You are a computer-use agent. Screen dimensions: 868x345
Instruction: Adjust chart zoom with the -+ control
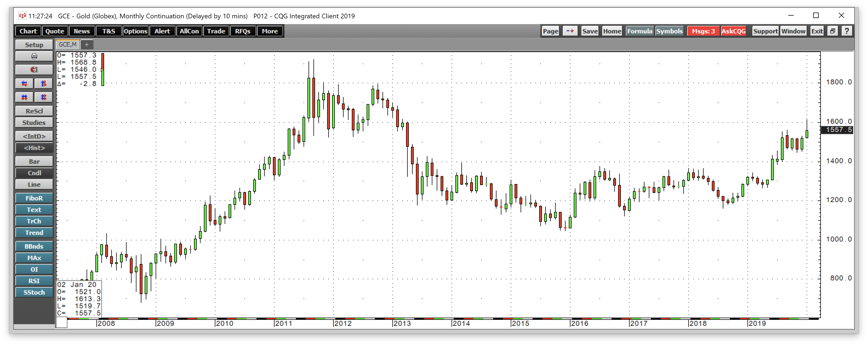[570, 31]
